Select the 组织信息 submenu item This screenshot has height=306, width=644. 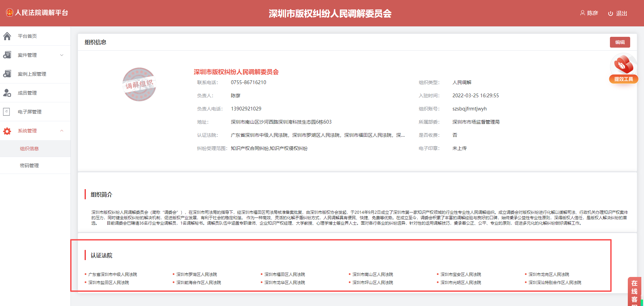pyautogui.click(x=29, y=149)
